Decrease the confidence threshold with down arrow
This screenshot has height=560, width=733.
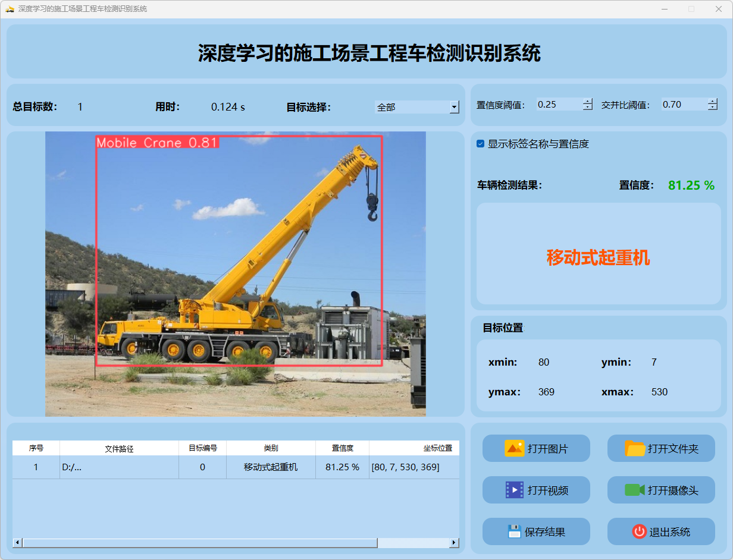[588, 108]
